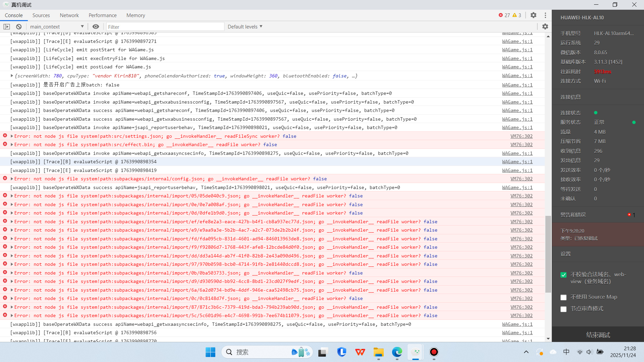This screenshot has width=644, height=362.
Task: Open VM76:302 link on settings.json error
Action: [521, 136]
